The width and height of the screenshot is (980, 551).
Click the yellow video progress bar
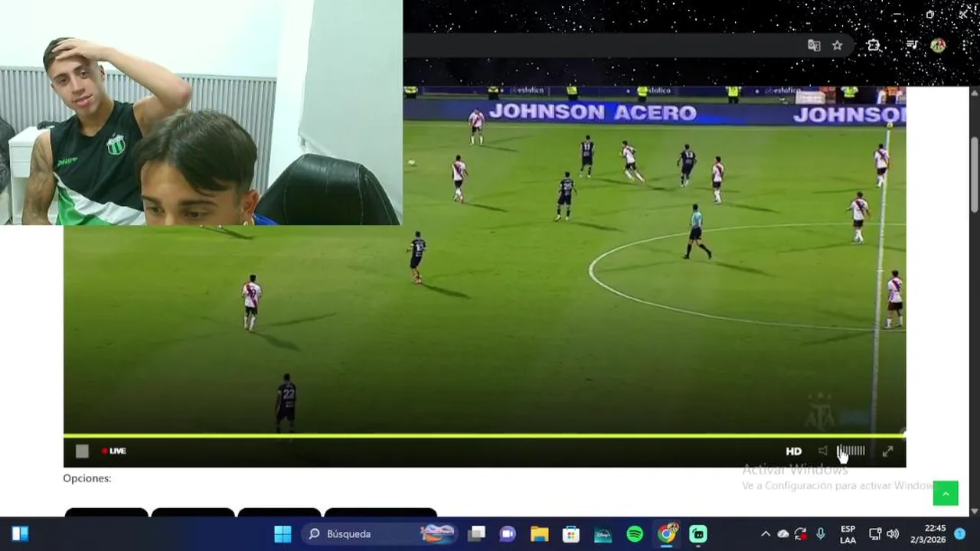pyautogui.click(x=484, y=435)
